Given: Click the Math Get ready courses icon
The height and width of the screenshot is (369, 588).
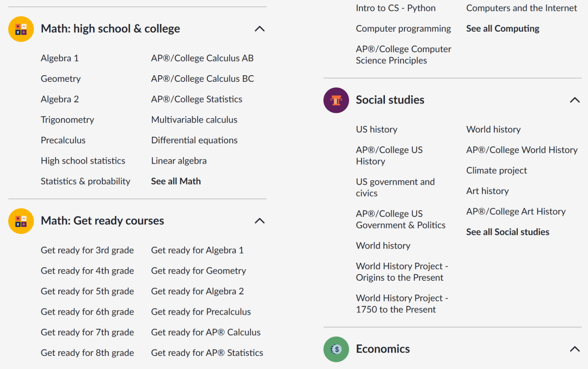Looking at the screenshot, I should 21,221.
